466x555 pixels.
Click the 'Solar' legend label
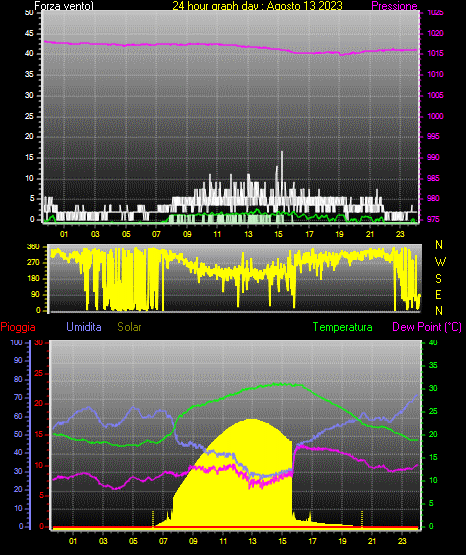point(130,327)
